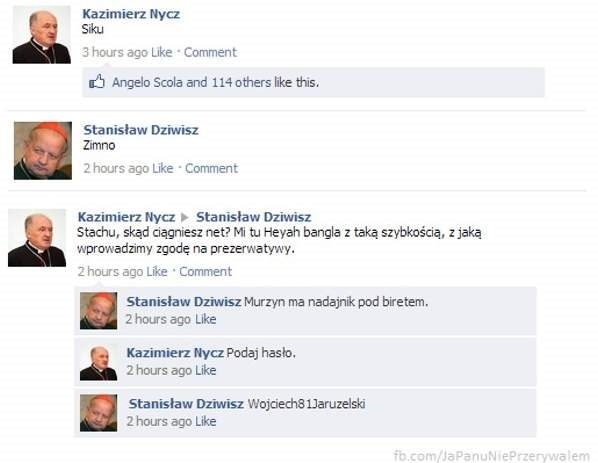Viewport: 598px width, 463px height.
Task: Like the Zimno post
Action: pos(163,168)
